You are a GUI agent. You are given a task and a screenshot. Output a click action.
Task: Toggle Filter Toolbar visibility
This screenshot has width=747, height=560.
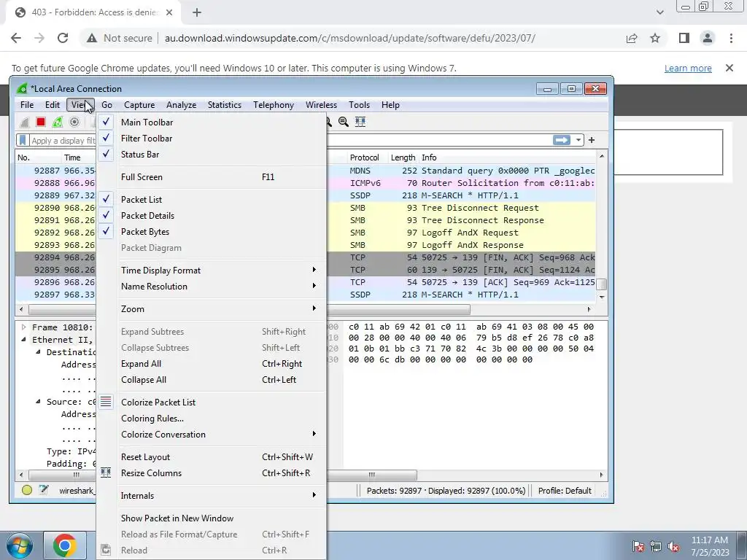tap(212, 139)
